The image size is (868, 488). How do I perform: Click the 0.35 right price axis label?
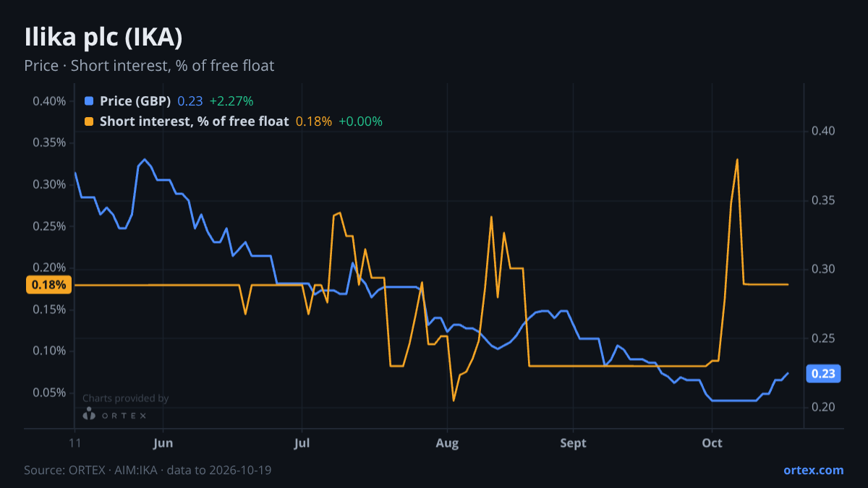click(x=823, y=200)
